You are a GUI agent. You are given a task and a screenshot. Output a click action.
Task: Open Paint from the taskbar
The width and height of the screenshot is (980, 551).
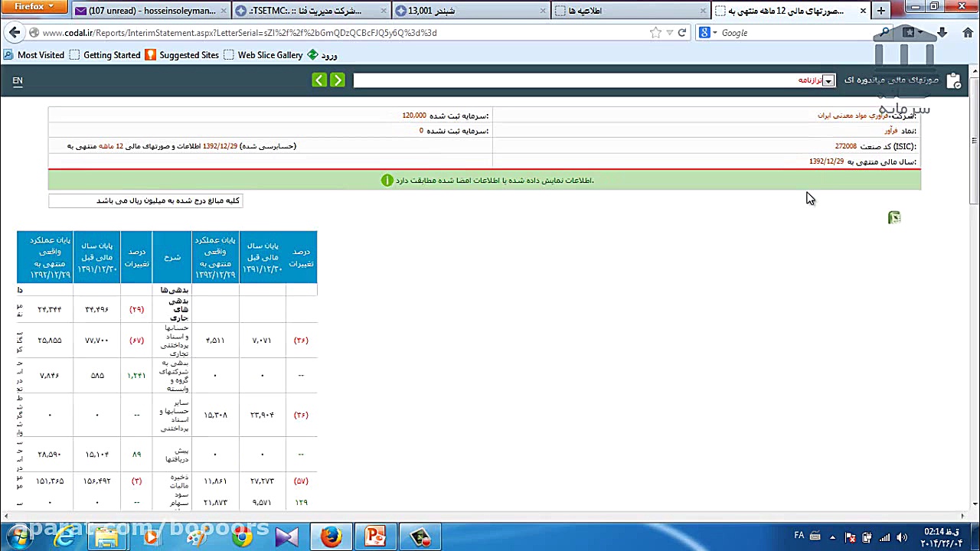tap(196, 537)
